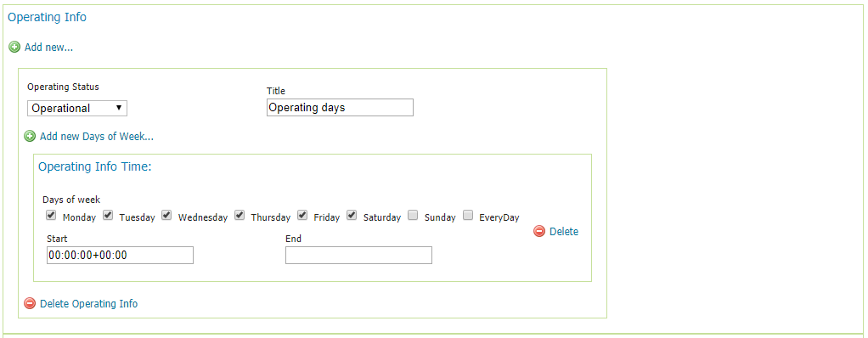
Task: Focus the Start time input field
Action: [120, 255]
